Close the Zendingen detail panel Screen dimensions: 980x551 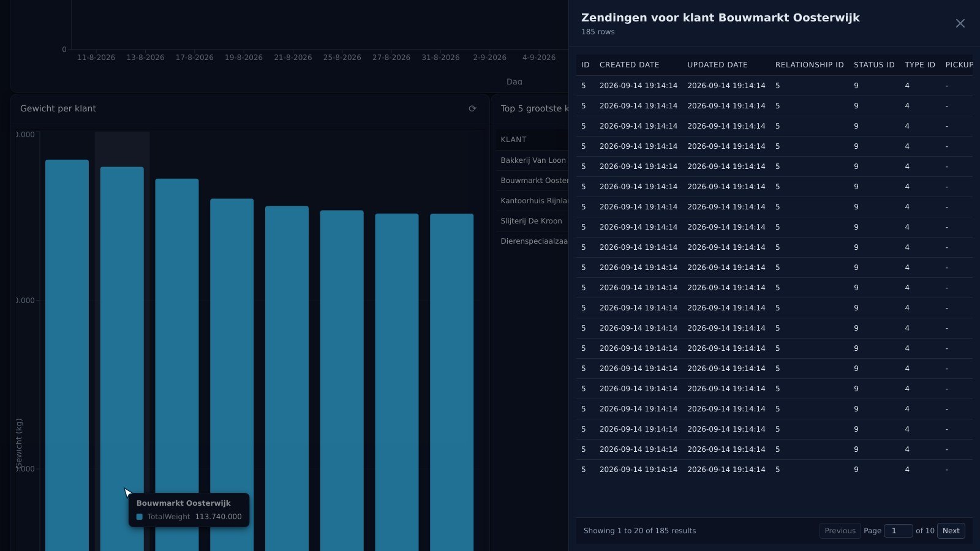960,23
